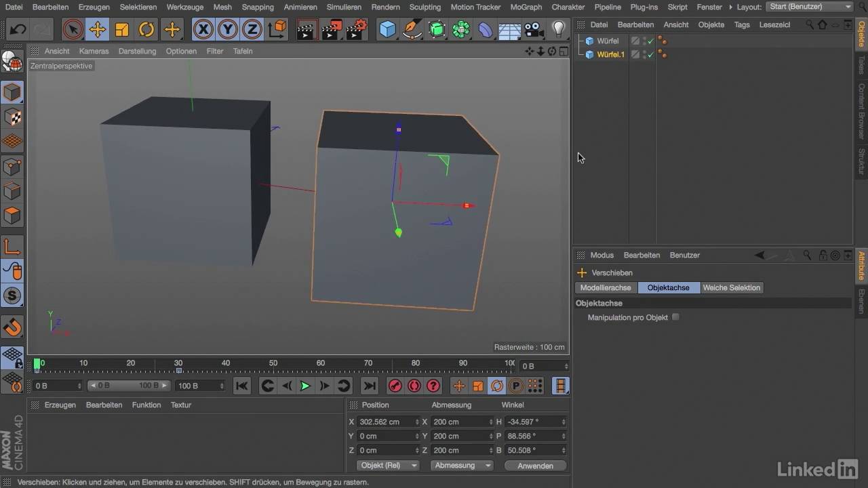868x488 pixels.
Task: Select the Move tool in top toolbar
Action: click(x=97, y=30)
